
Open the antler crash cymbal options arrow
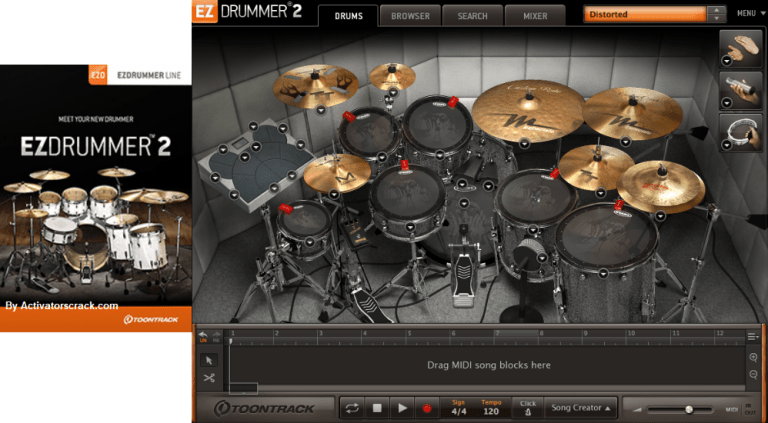click(x=320, y=110)
